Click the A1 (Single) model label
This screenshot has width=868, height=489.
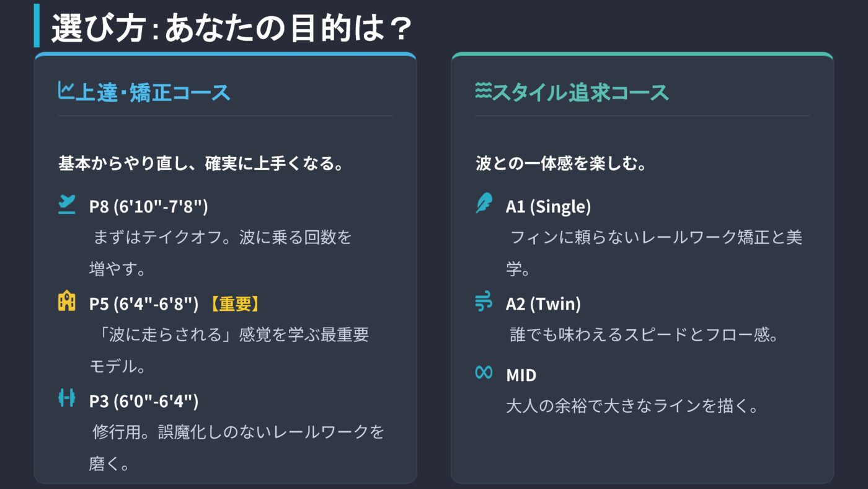(548, 207)
